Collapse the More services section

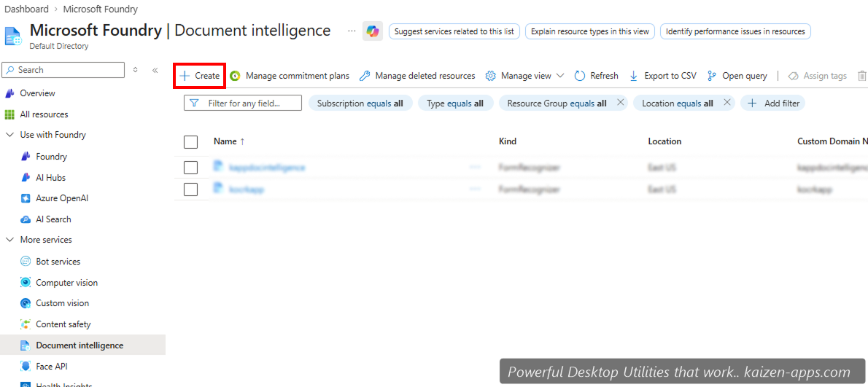[9, 240]
